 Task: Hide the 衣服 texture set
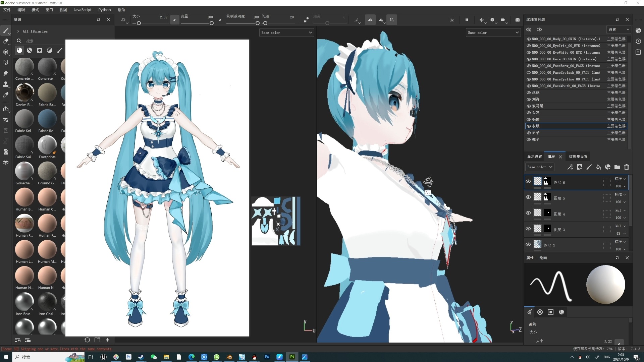[x=529, y=126]
